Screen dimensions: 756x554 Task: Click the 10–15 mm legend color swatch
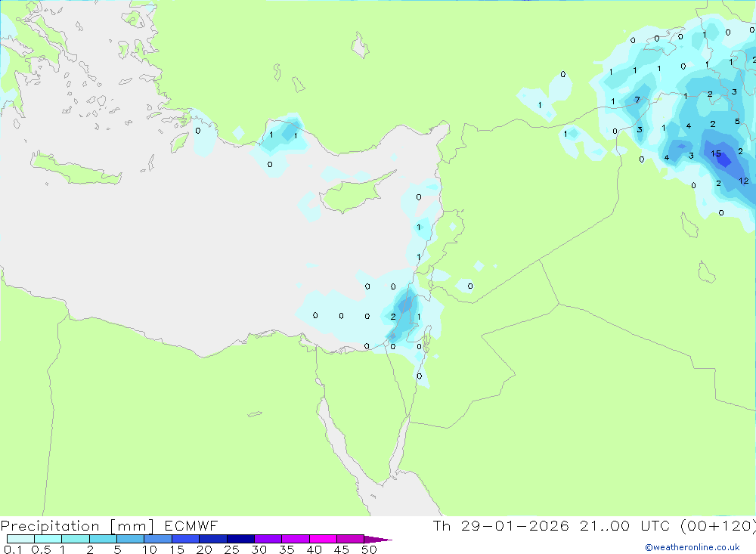click(x=158, y=539)
